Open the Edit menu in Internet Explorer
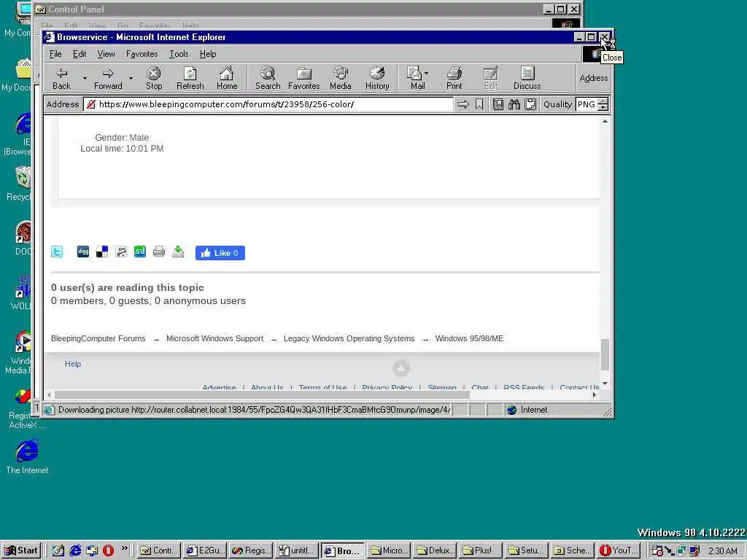This screenshot has height=560, width=747. point(79,54)
